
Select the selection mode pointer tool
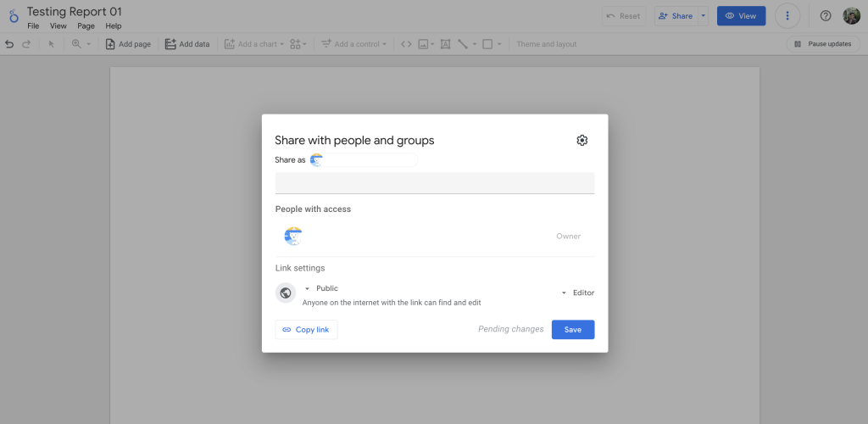(52, 44)
